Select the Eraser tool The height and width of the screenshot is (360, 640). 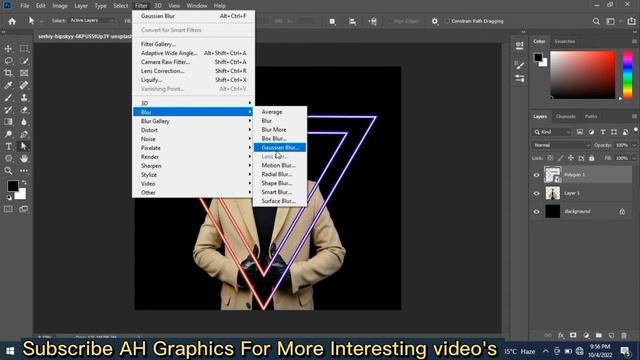point(24,110)
